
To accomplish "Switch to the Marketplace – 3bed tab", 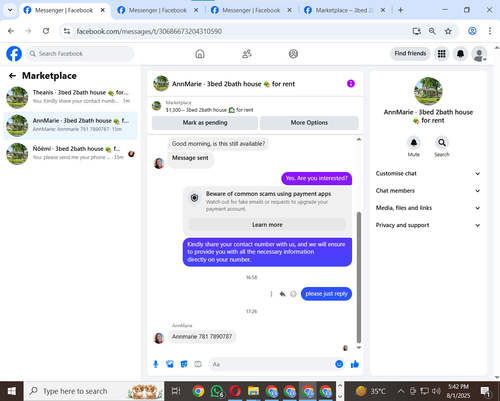I will (x=345, y=10).
